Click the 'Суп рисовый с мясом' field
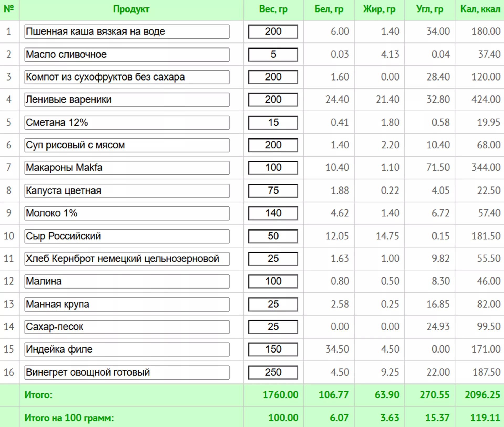Screen dimensions: 504x427 click(127, 145)
